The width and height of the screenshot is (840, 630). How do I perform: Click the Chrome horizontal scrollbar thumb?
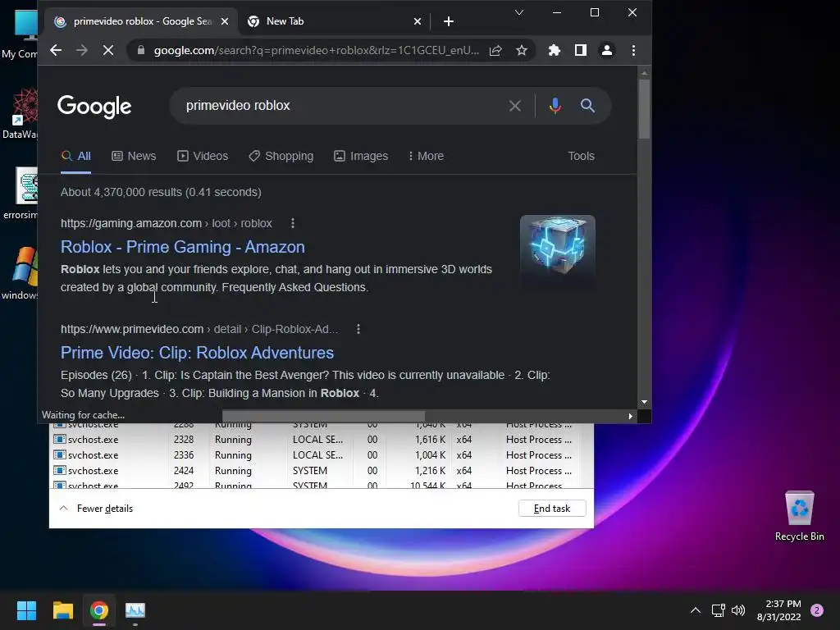(323, 416)
